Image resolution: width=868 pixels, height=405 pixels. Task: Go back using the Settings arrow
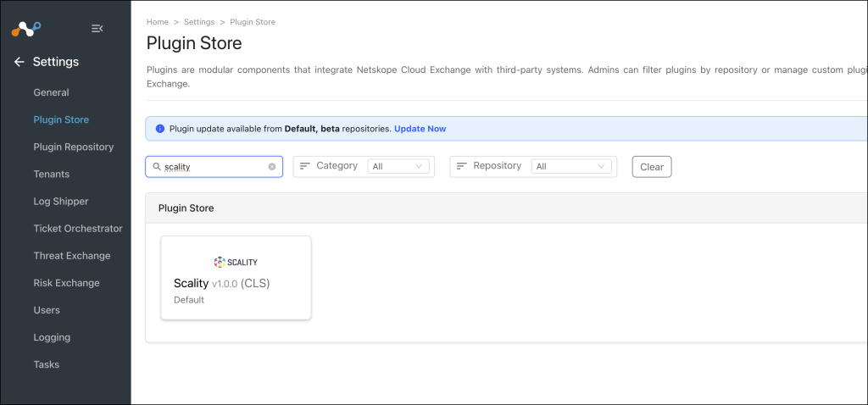point(19,62)
